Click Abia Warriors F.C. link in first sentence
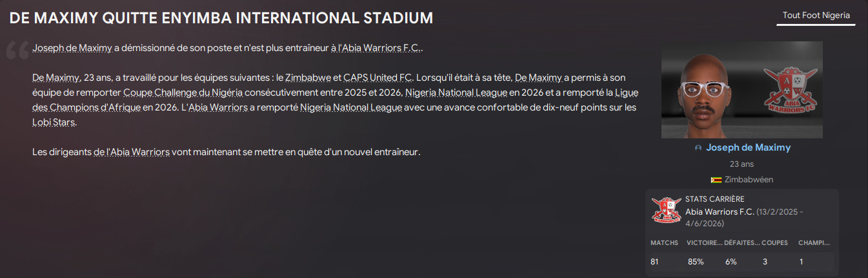This screenshot has height=278, width=868. [x=381, y=48]
